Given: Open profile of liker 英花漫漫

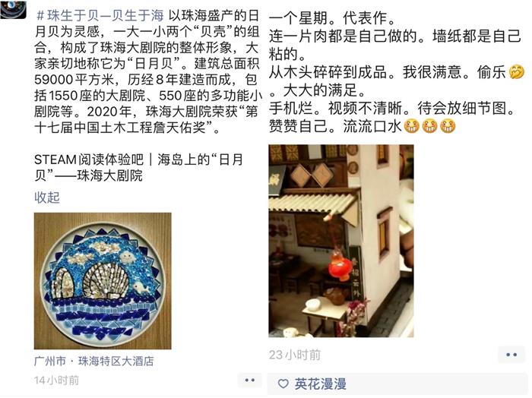Looking at the screenshot, I should pyautogui.click(x=320, y=384).
